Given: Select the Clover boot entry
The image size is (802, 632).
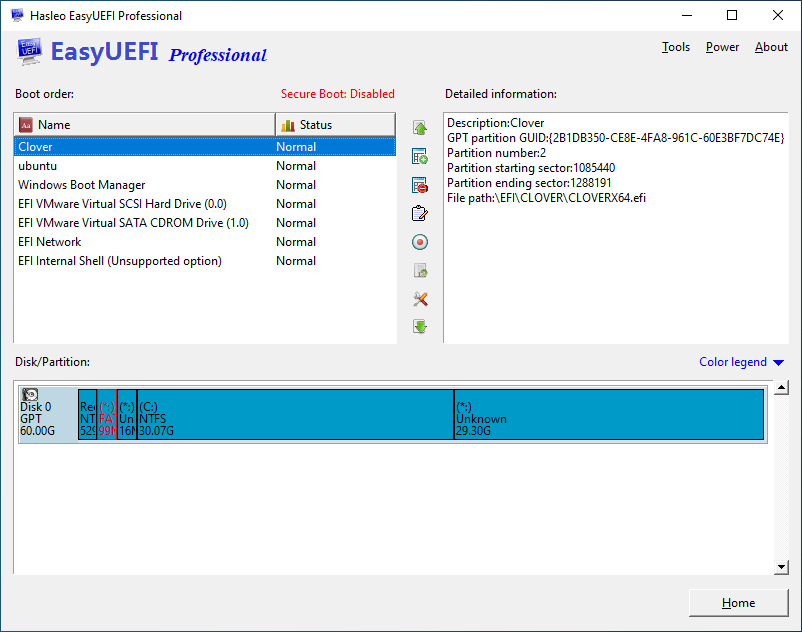Looking at the screenshot, I should (x=205, y=147).
